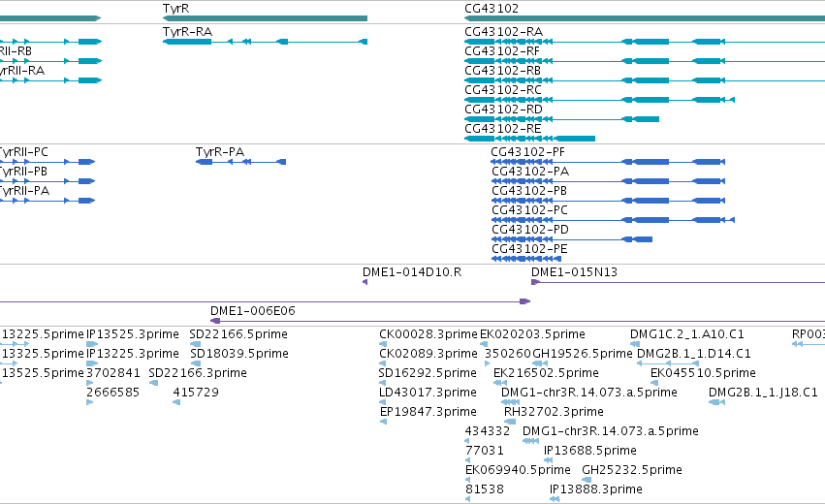Select feature label 415729
This screenshot has width=825, height=504.
(x=196, y=393)
